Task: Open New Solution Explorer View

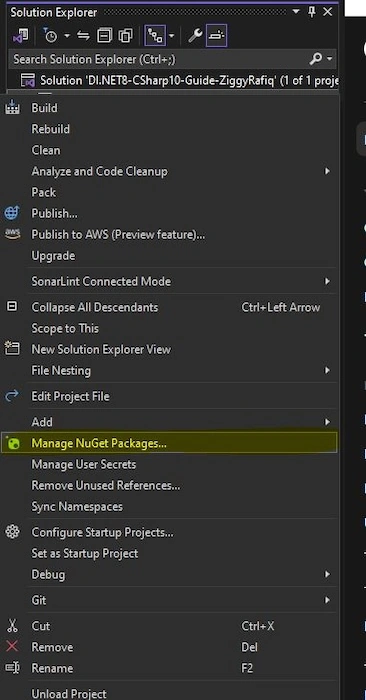Action: [101, 350]
